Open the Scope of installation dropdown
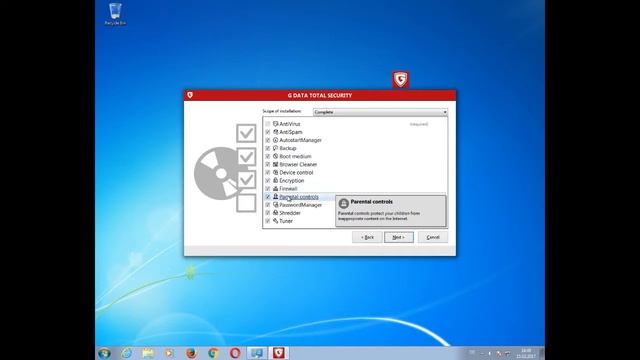 380,112
